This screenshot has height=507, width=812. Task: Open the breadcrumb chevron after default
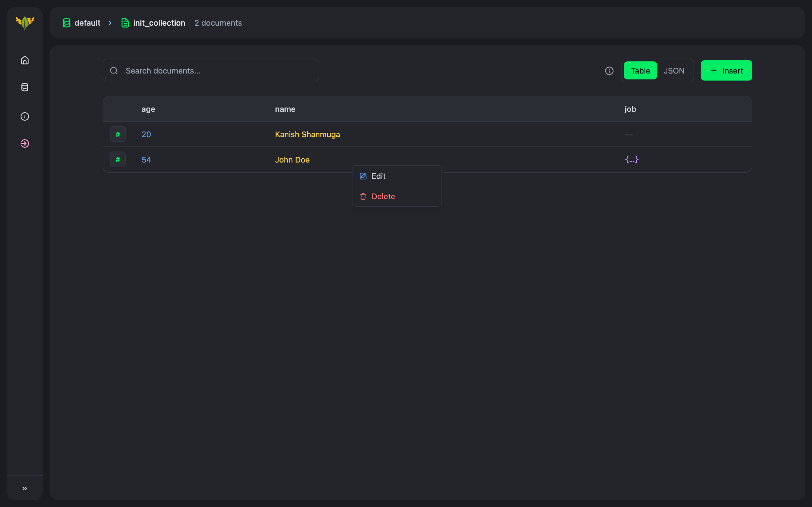click(110, 23)
